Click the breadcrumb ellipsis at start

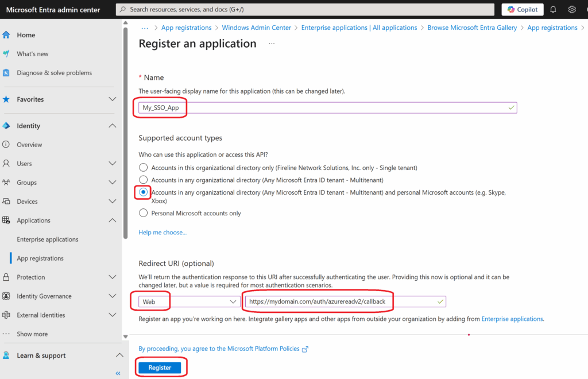[145, 28]
